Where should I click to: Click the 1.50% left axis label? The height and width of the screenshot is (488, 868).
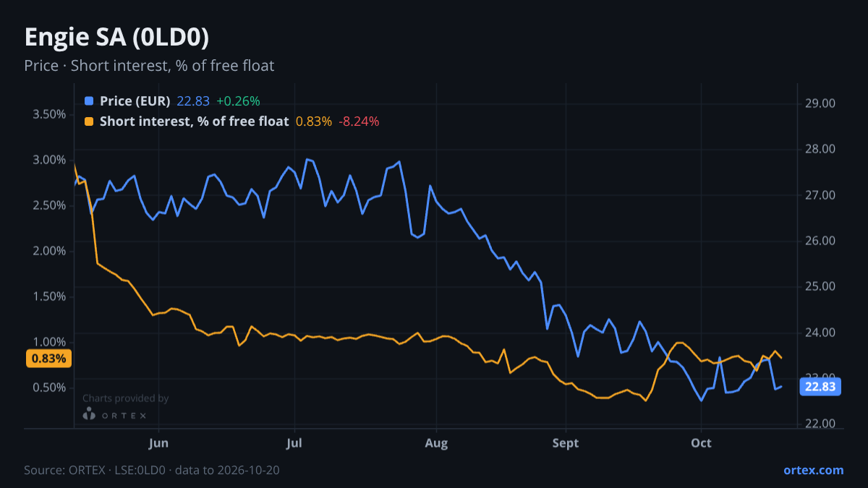[x=49, y=296]
